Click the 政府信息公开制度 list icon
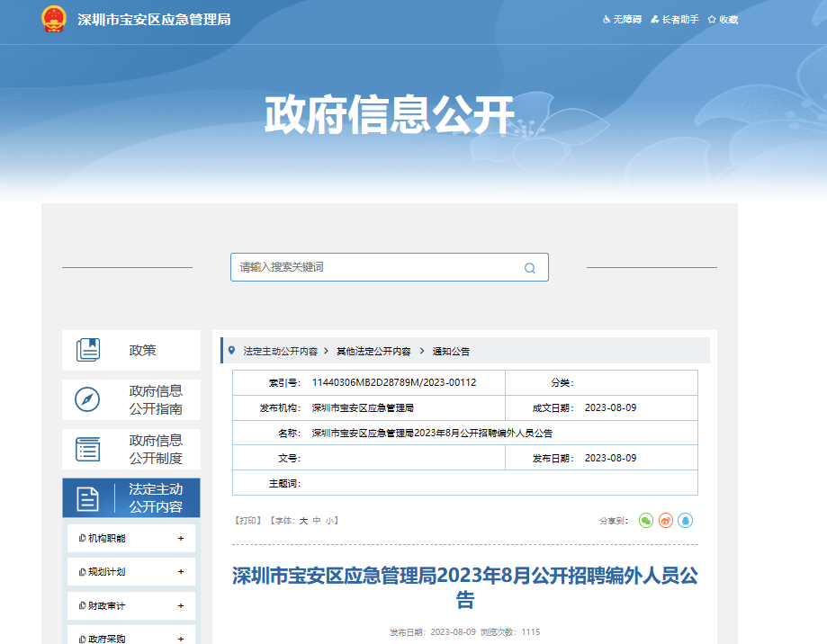This screenshot has width=827, height=644. pyautogui.click(x=88, y=449)
